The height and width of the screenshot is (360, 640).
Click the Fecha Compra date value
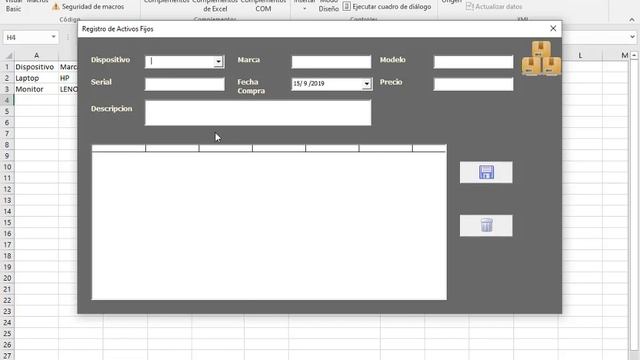[309, 84]
